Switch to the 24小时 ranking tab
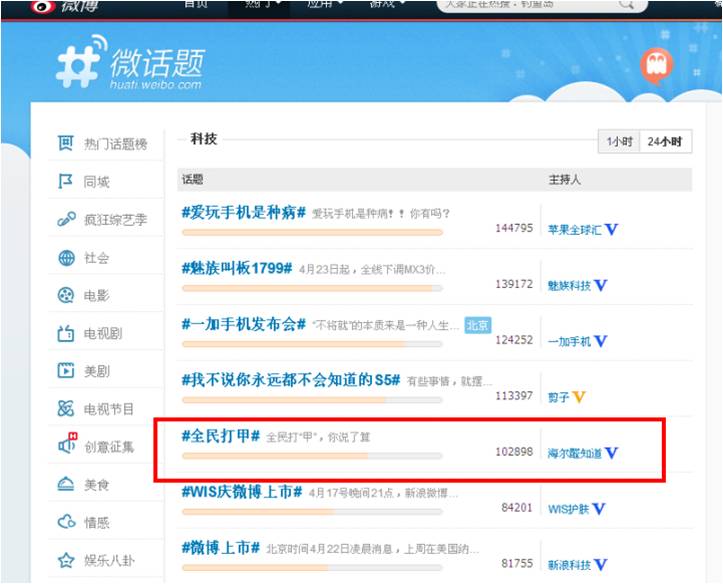Image resolution: width=723 pixels, height=584 pixels. coord(665,142)
